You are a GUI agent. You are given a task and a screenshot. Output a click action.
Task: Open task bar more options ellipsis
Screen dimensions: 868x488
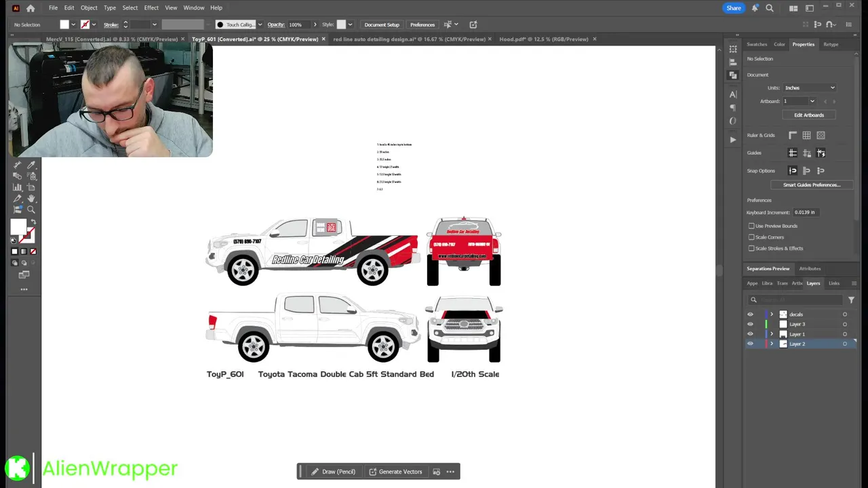pyautogui.click(x=450, y=472)
